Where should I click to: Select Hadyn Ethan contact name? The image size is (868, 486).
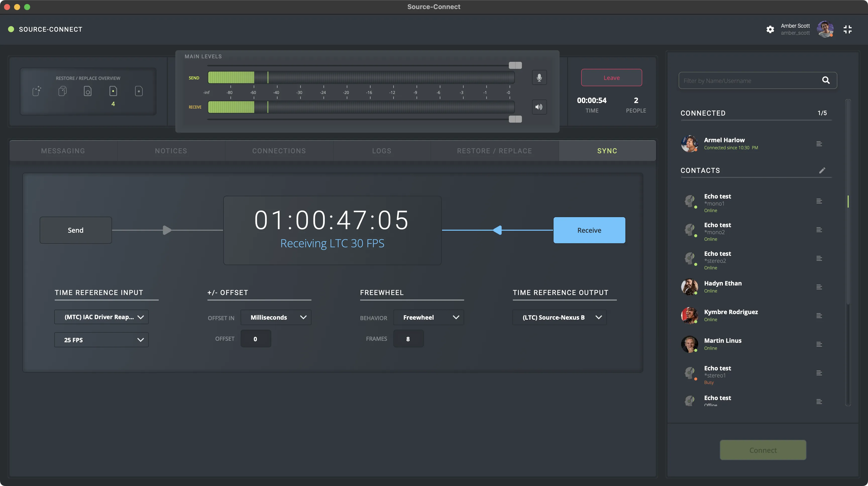coord(723,283)
